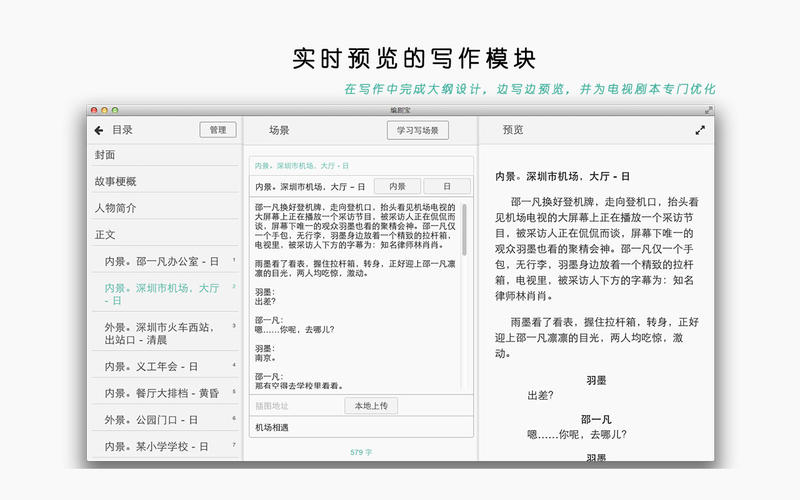Click the scene heading input field

pos(310,187)
